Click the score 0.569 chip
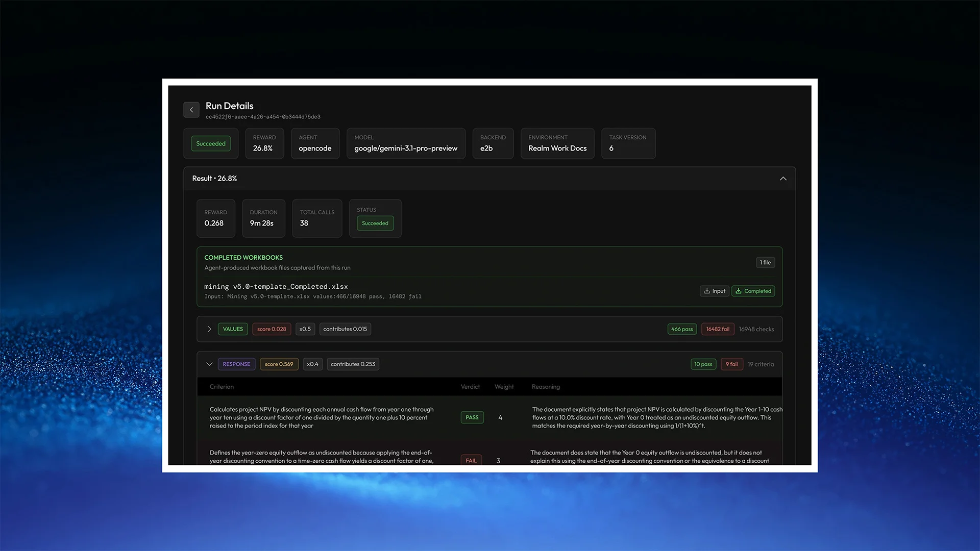The height and width of the screenshot is (551, 980). pyautogui.click(x=279, y=364)
